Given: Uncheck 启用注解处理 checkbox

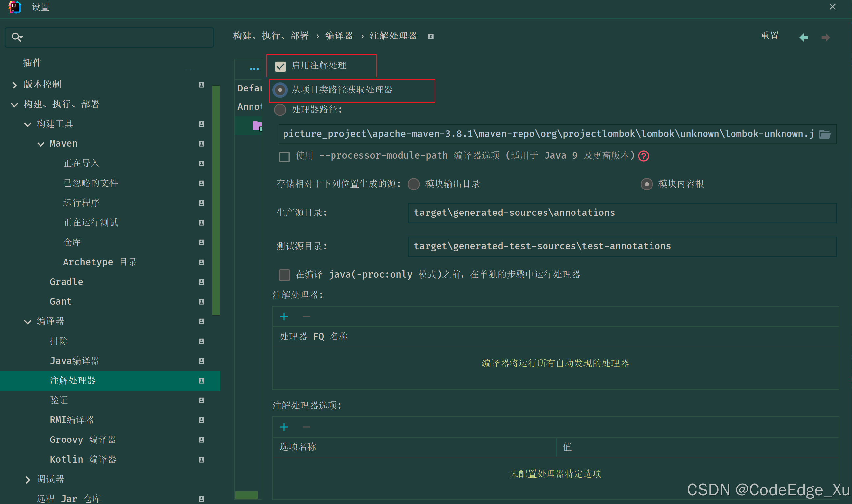Looking at the screenshot, I should (x=280, y=66).
